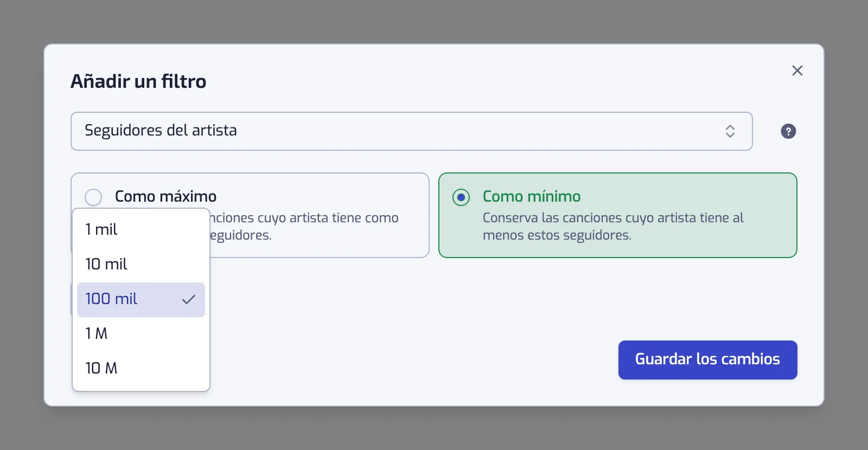
Task: Select the Como máximo radio button
Action: (93, 197)
